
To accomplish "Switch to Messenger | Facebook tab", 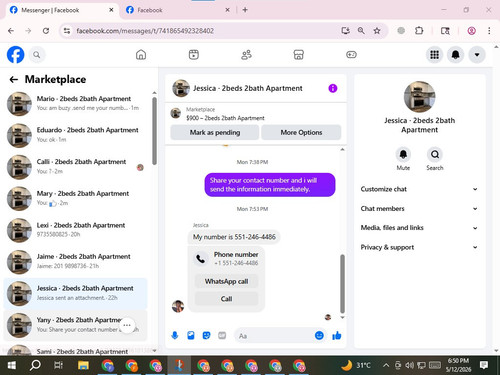I will coord(62,10).
